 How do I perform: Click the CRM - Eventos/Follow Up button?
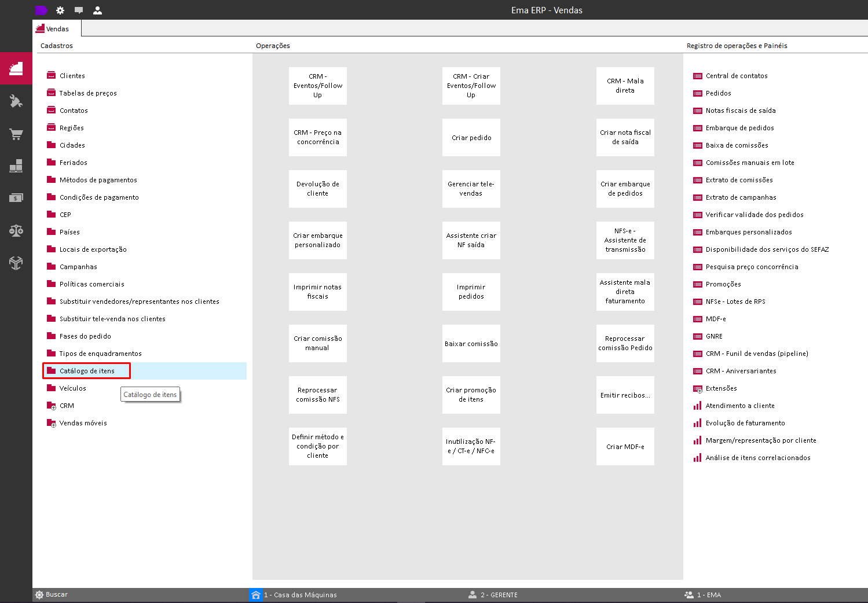(318, 86)
